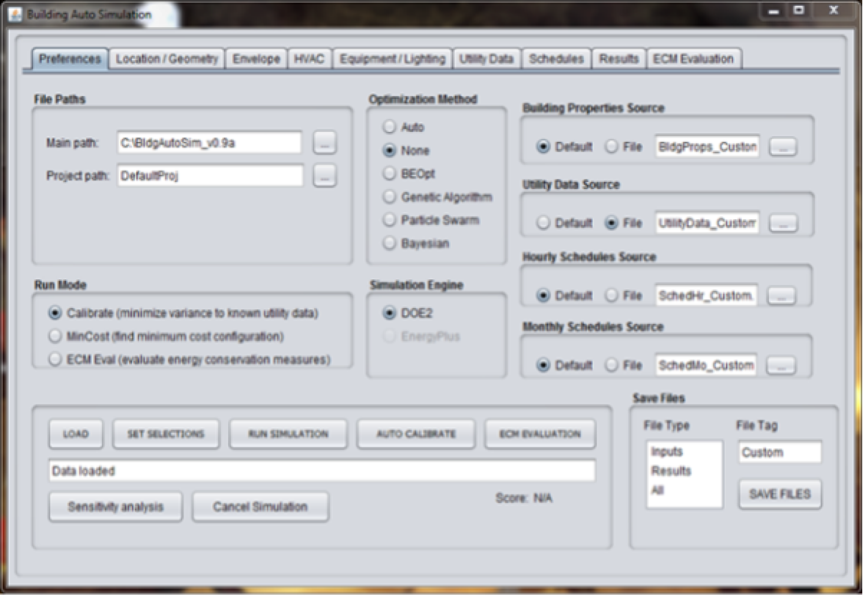This screenshot has width=868, height=599.
Task: Click the BldgProps_Custom file field
Action: pos(707,147)
